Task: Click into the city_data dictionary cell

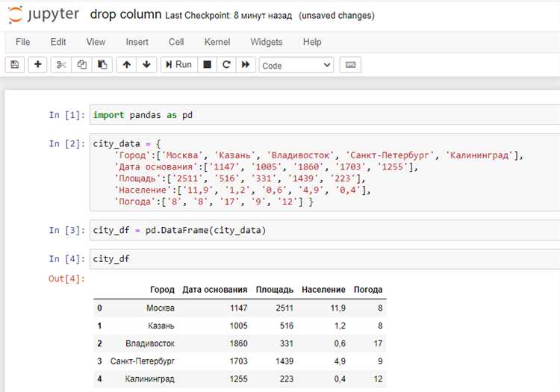Action: click(x=324, y=172)
